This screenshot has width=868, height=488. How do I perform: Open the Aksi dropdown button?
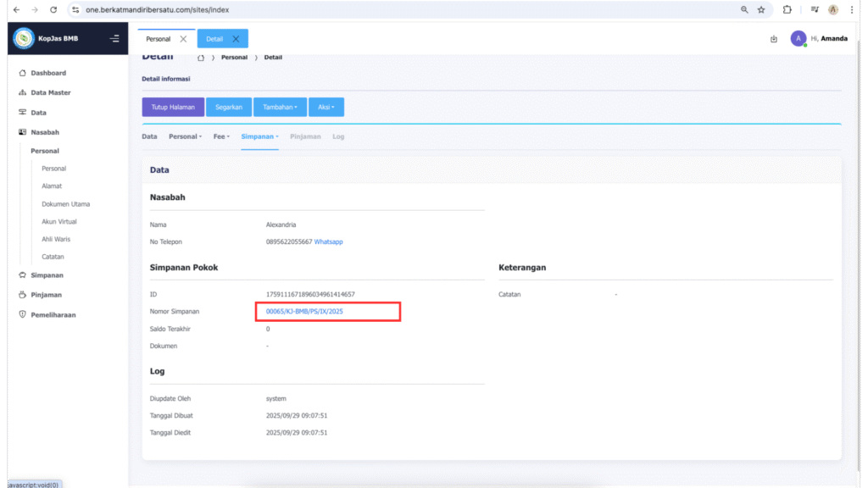[325, 107]
